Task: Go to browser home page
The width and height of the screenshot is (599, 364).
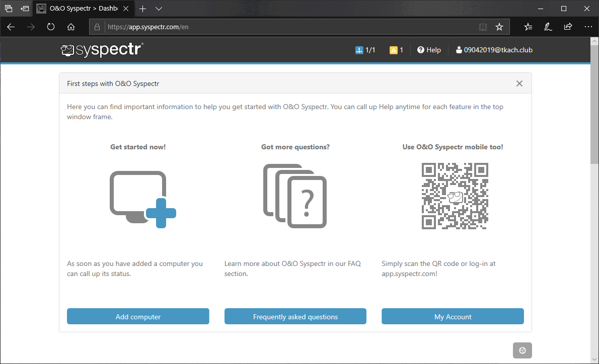Action: click(70, 27)
